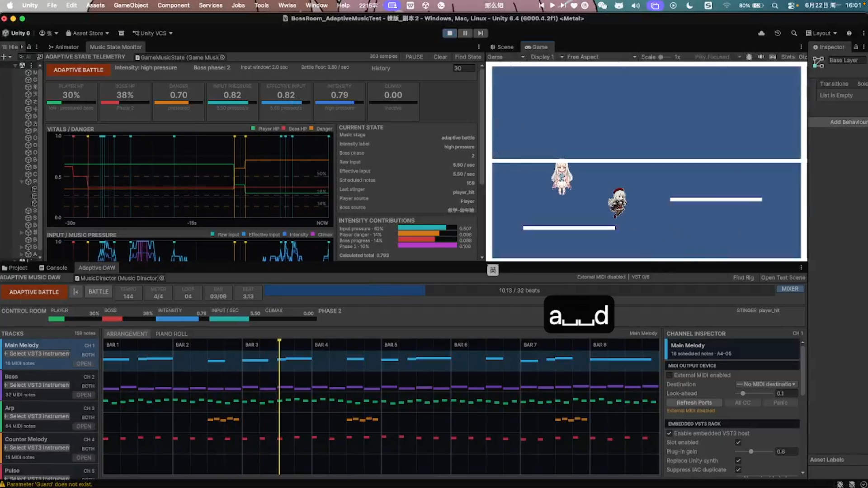This screenshot has width=868, height=488.
Task: Open the MIDI Destination dropdown
Action: point(766,384)
